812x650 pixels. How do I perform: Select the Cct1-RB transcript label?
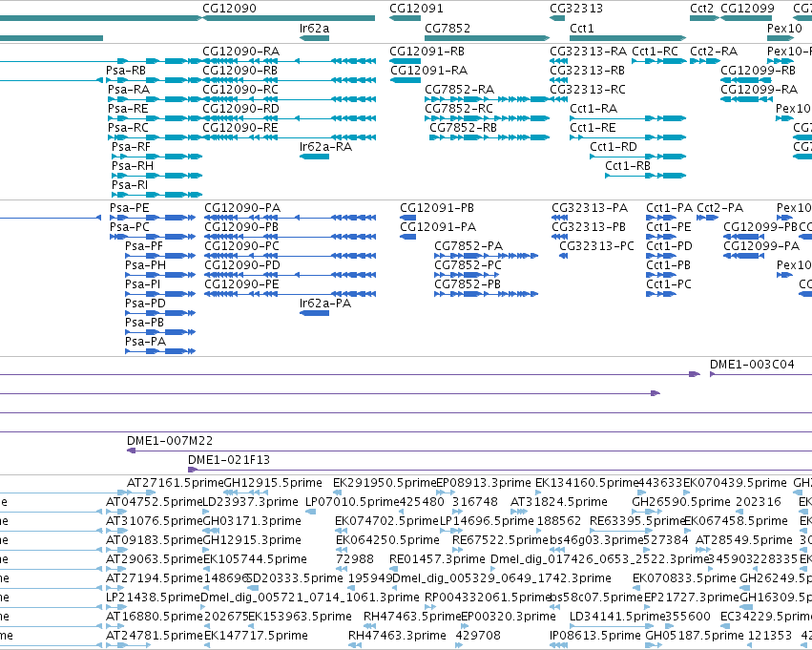pyautogui.click(x=628, y=166)
